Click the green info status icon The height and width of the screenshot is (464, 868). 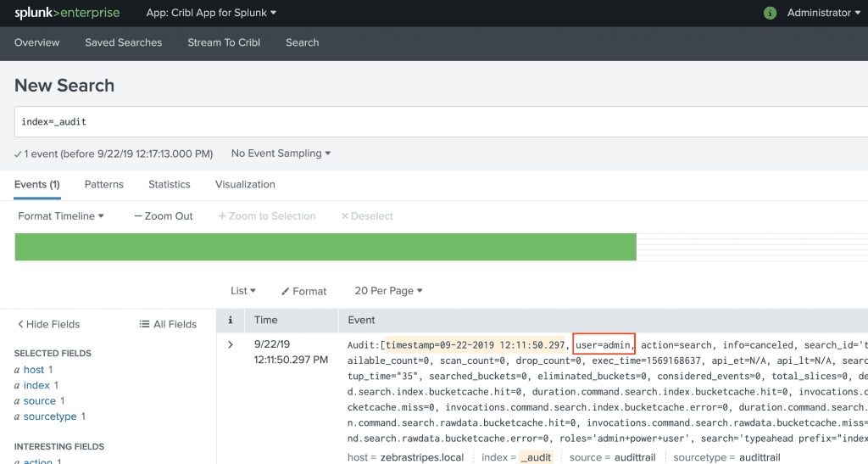point(770,13)
